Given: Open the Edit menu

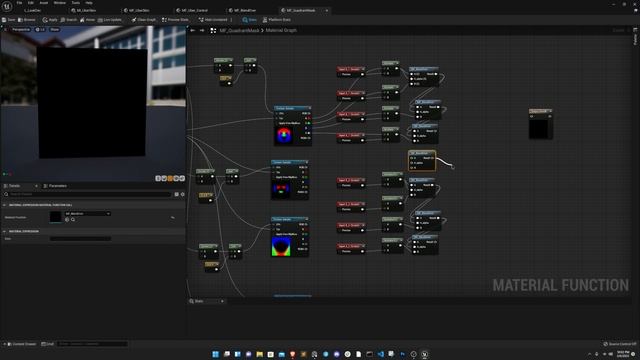Looking at the screenshot, I should pos(31,3).
